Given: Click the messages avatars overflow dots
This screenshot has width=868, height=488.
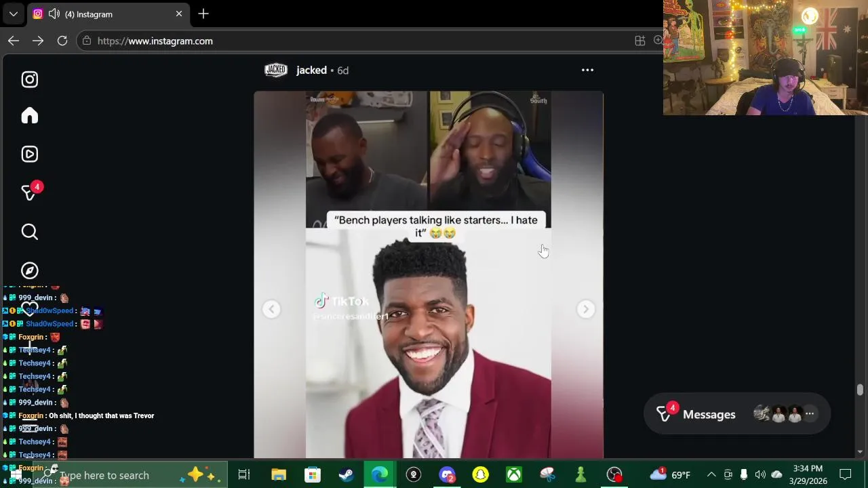Looking at the screenshot, I should [x=810, y=413].
